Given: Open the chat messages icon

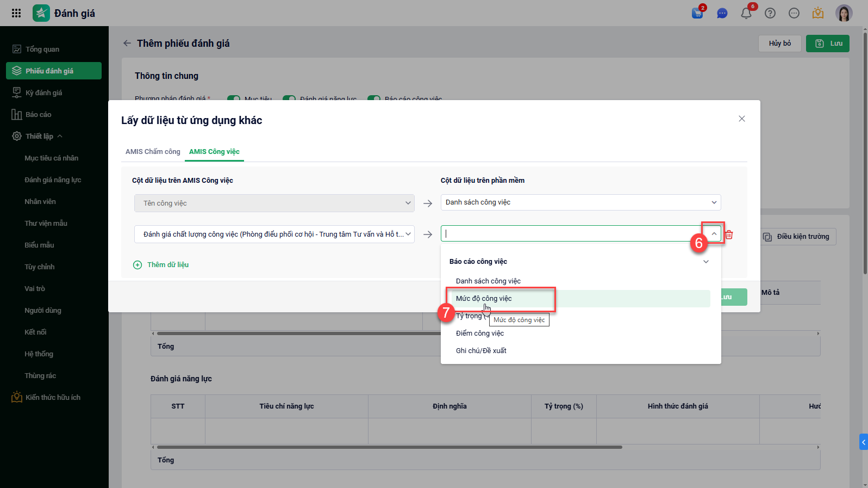Looking at the screenshot, I should 722,14.
